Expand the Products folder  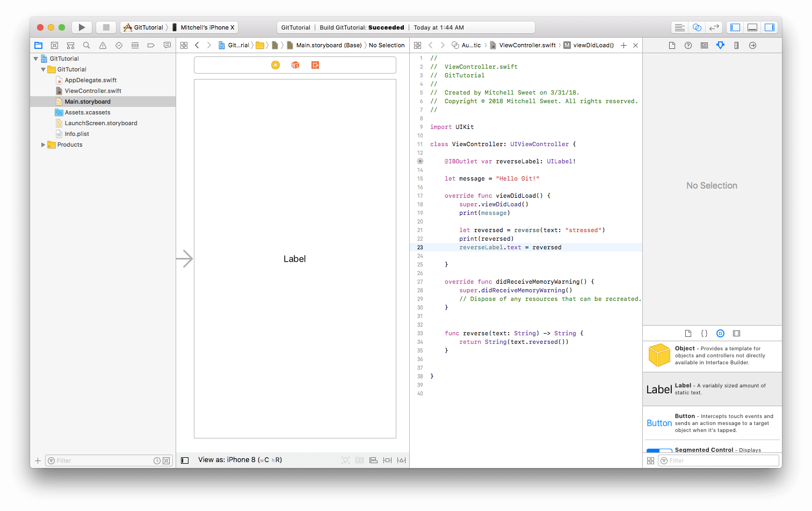(43, 145)
